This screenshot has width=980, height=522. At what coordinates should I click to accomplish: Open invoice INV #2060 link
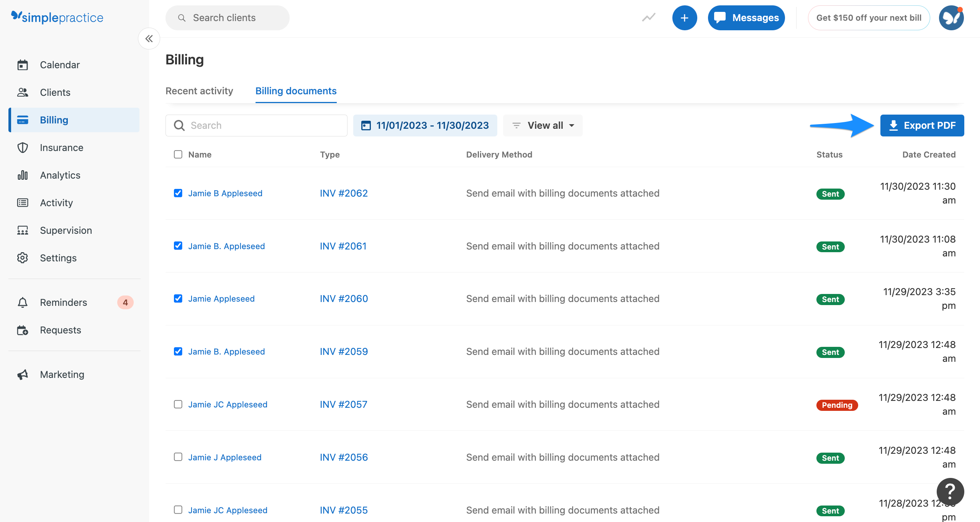pyautogui.click(x=343, y=298)
